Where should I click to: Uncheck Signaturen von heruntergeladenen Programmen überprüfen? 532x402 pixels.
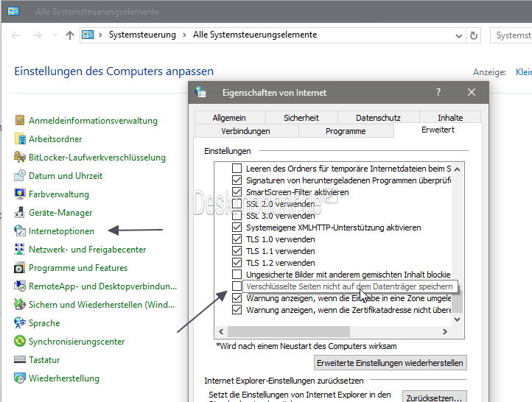(237, 180)
